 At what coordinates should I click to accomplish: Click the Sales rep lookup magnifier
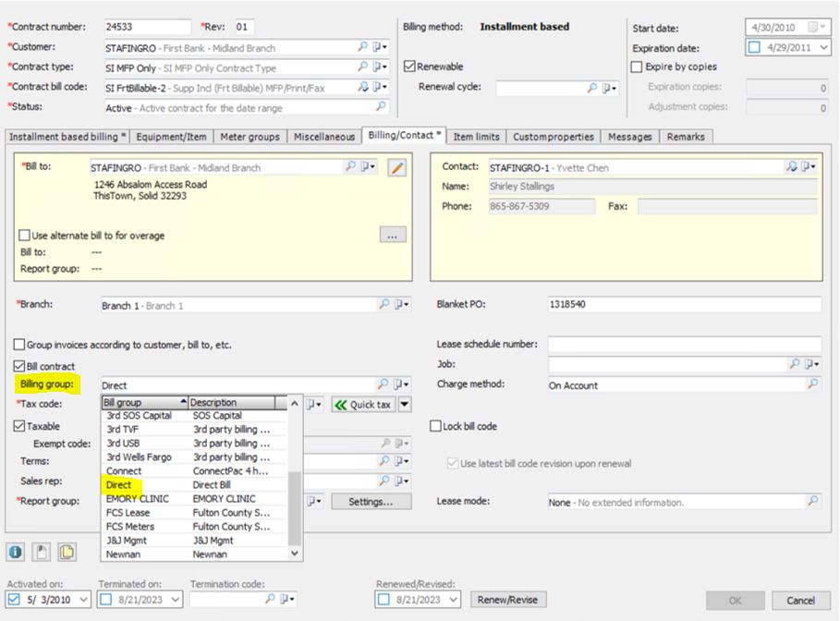coord(384,481)
